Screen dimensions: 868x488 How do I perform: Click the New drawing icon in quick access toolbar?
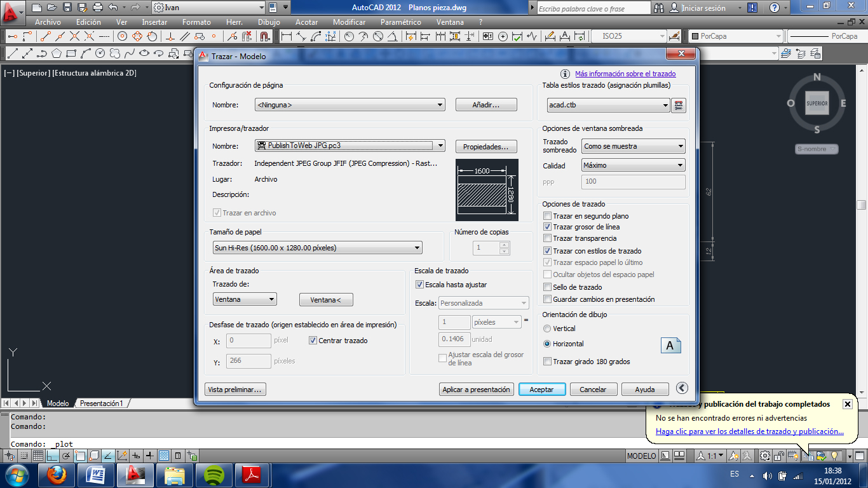pos(37,8)
